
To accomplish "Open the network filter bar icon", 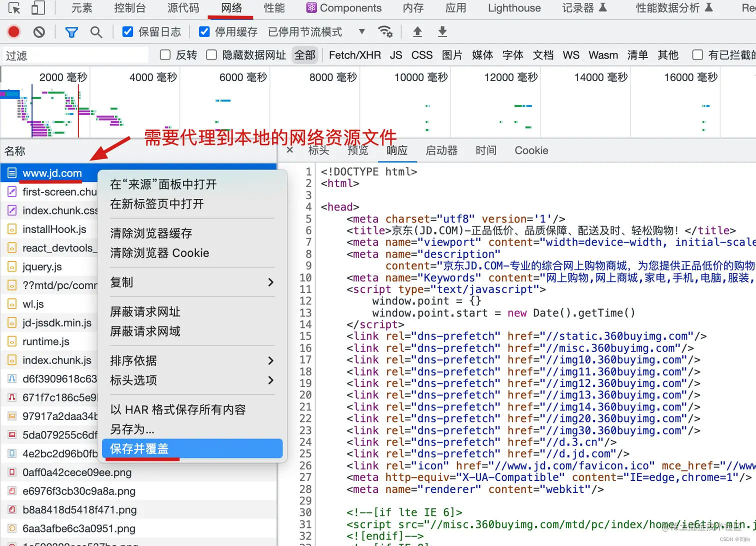I will click(71, 31).
